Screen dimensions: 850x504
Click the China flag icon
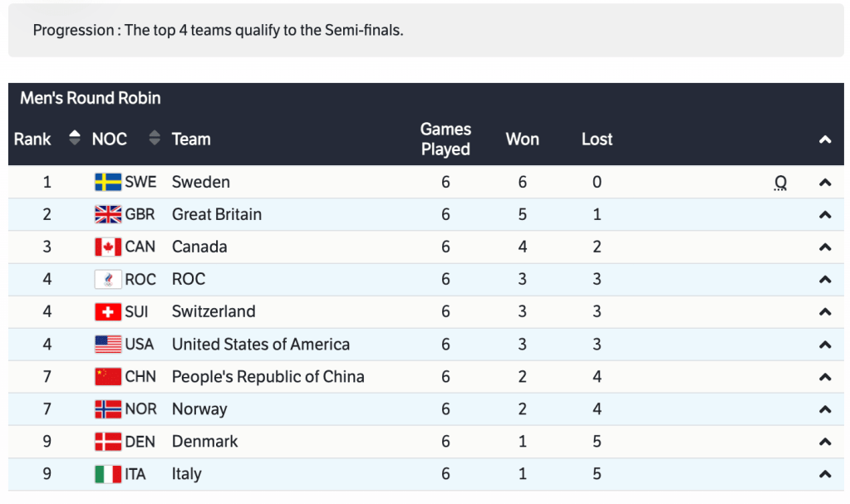[108, 376]
